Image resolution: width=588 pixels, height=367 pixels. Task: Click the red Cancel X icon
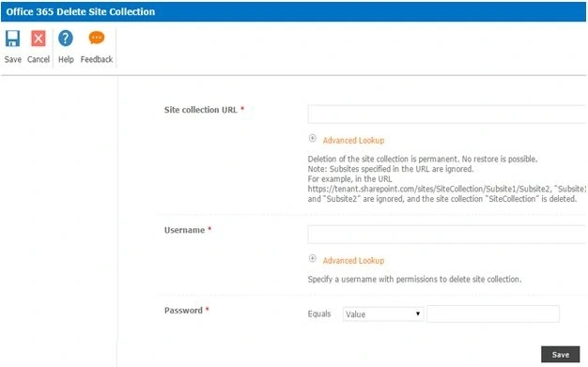click(39, 38)
